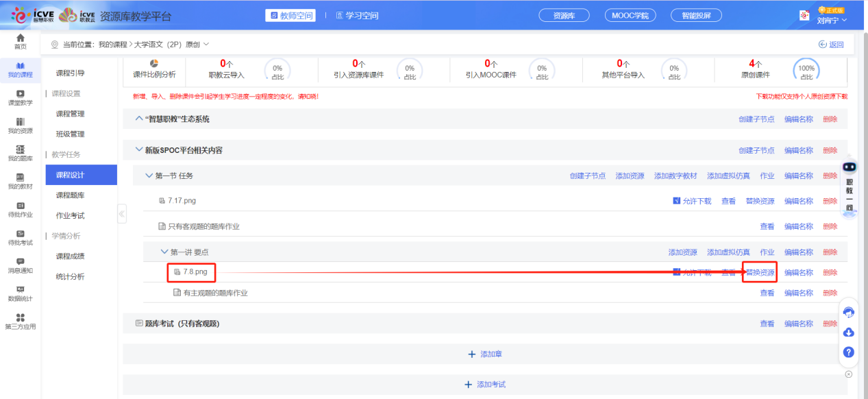Open 消息通知 notifications icon
The height and width of the screenshot is (399, 868).
[21, 265]
